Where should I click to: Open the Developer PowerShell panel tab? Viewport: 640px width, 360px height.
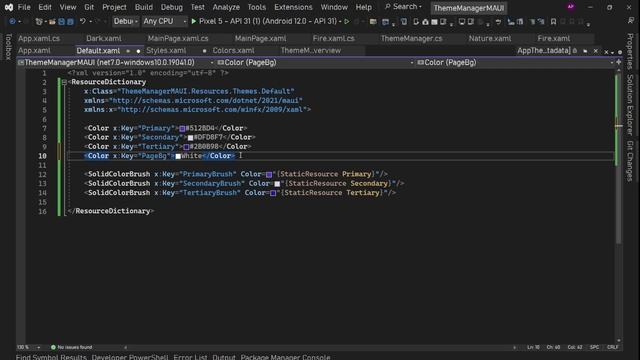pos(130,357)
